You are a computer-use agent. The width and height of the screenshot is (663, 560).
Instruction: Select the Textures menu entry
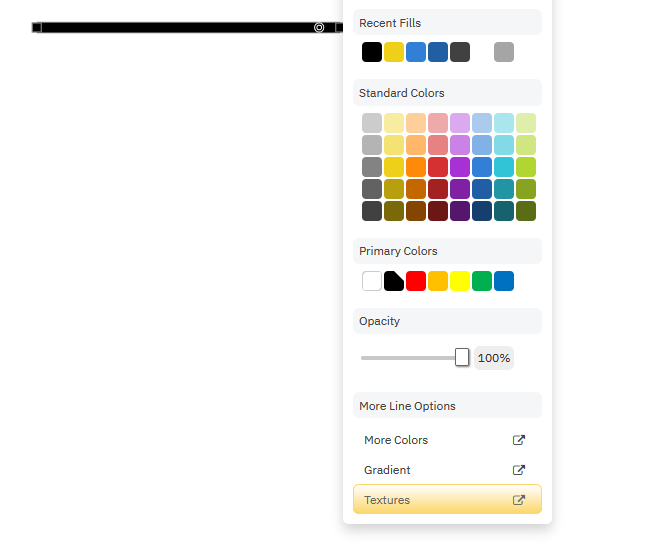pyautogui.click(x=387, y=500)
